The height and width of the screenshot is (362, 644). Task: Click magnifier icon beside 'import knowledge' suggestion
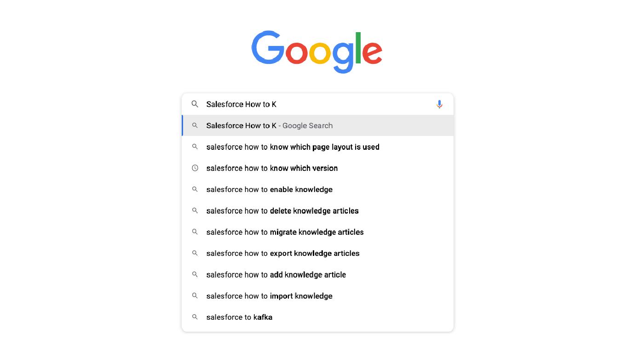tap(195, 296)
